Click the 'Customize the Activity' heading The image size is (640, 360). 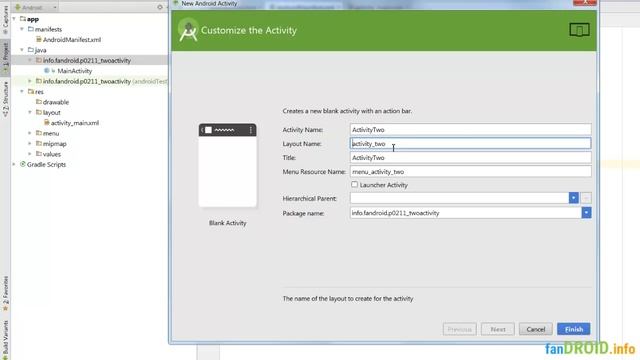click(x=249, y=30)
